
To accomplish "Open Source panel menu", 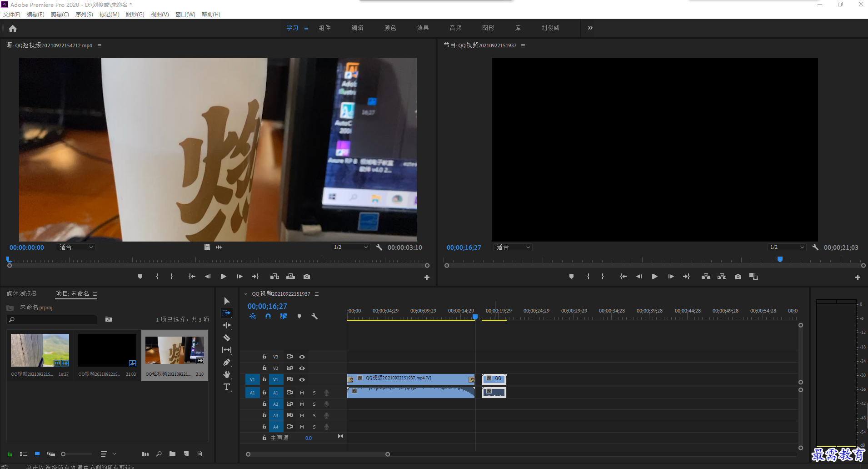I will pyautogui.click(x=100, y=45).
